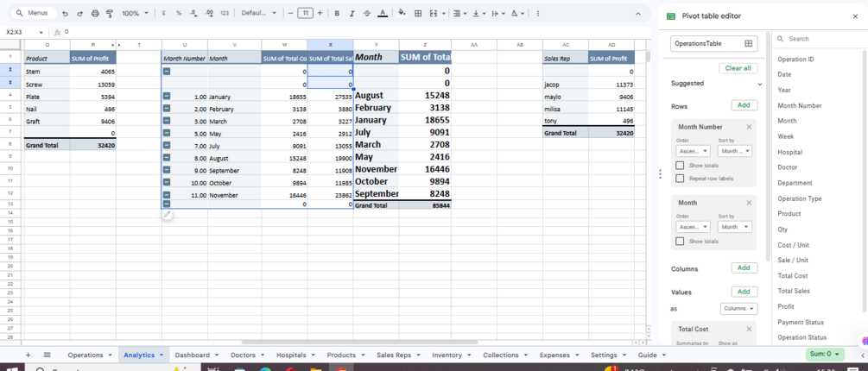The image size is (868, 371).
Task: Open the text color picker
Action: [382, 13]
